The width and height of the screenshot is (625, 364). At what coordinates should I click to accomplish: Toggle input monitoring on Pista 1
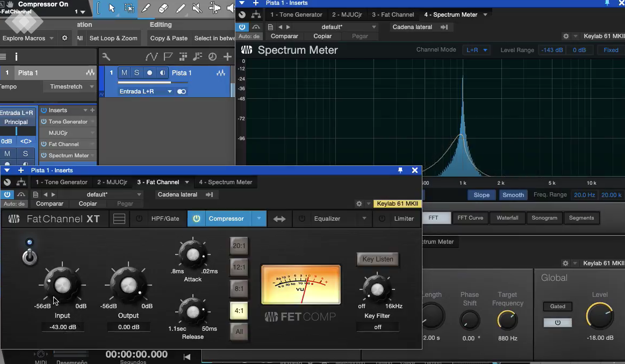coord(162,73)
